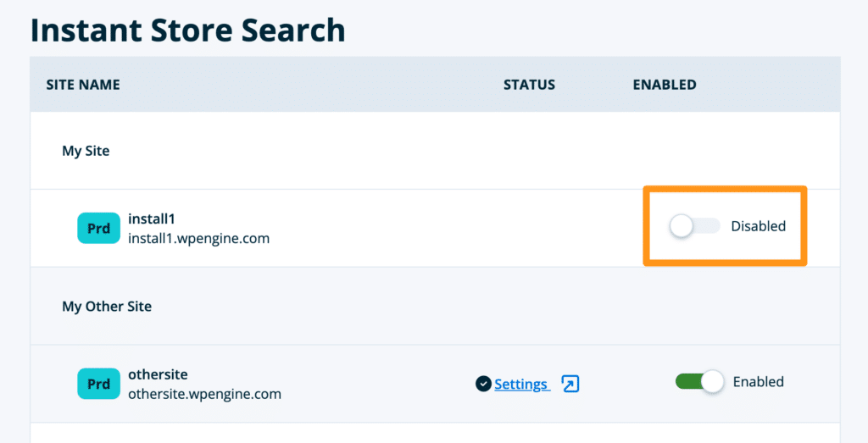Select the othersite site name
Screen dimensions: 868x443
pyautogui.click(x=158, y=374)
